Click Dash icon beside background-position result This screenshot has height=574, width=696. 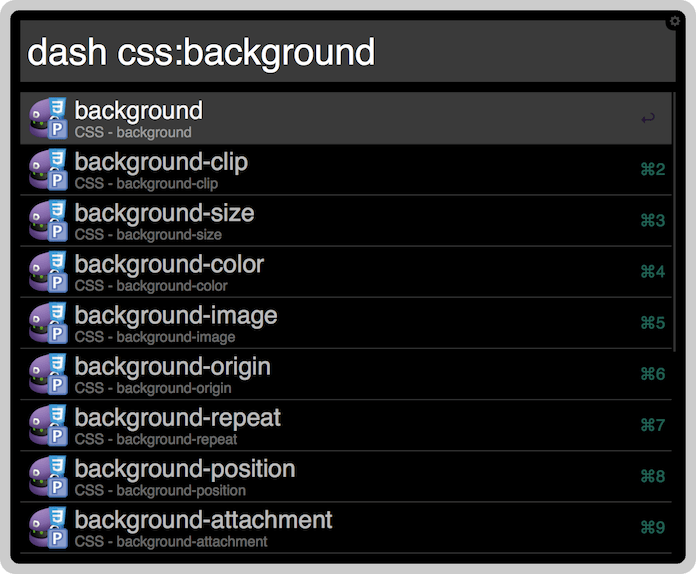coord(48,476)
